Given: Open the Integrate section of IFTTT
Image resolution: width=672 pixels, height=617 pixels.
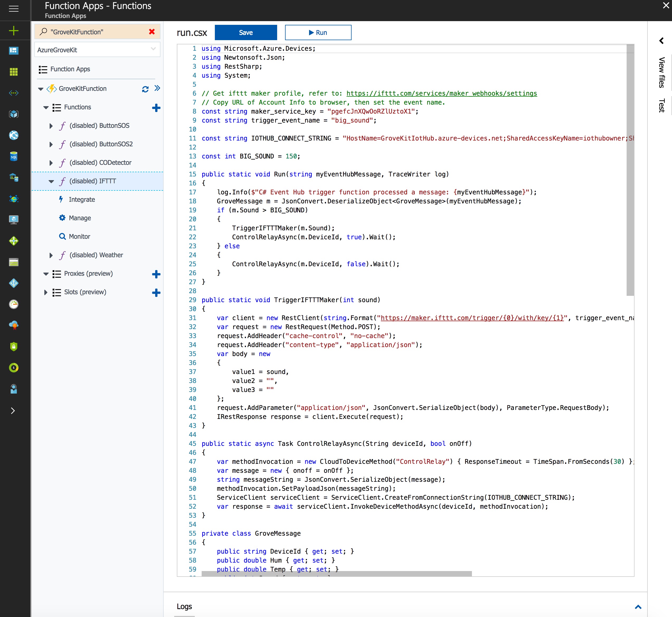Looking at the screenshot, I should 82,200.
